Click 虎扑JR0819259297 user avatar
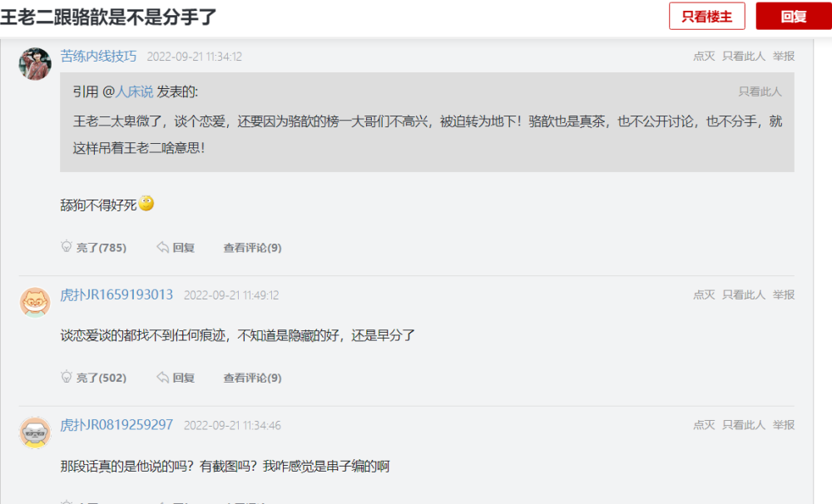832x504 pixels. click(x=35, y=432)
